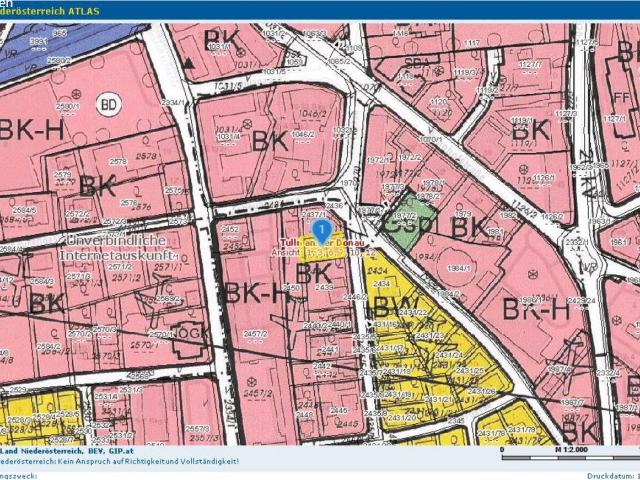The width and height of the screenshot is (640, 480).
Task: Click the green GSP zone
Action: coord(409,220)
